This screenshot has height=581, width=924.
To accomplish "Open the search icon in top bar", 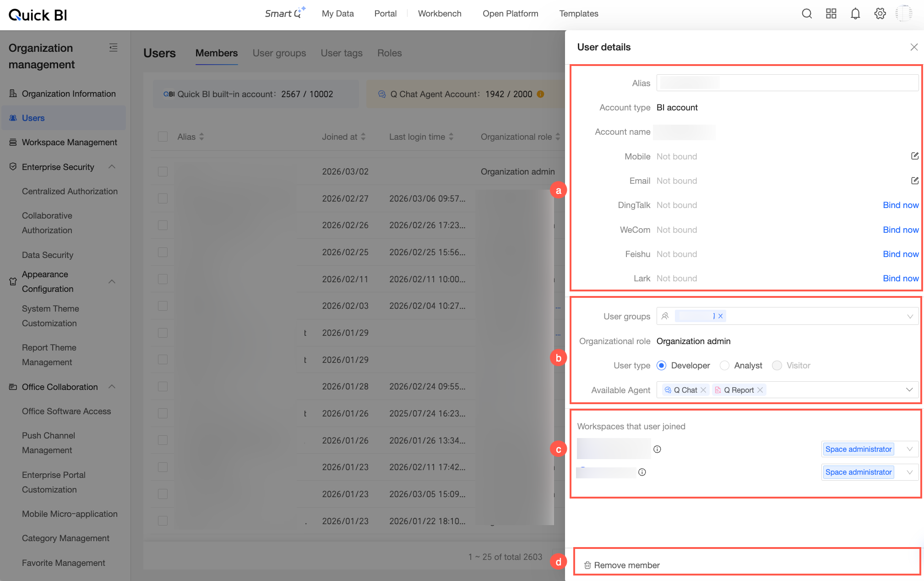I will 807,14.
